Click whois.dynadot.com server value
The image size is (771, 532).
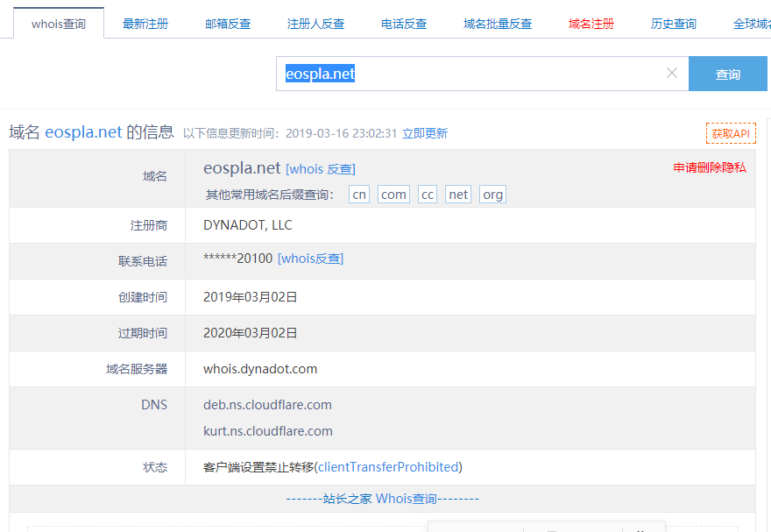click(x=260, y=369)
